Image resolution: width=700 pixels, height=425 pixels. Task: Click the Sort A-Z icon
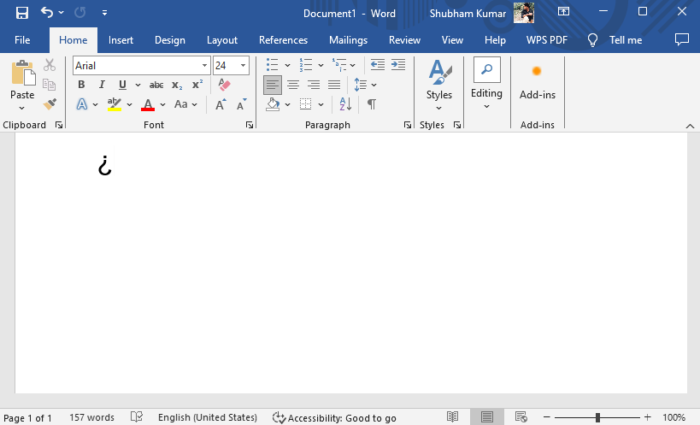[345, 104]
